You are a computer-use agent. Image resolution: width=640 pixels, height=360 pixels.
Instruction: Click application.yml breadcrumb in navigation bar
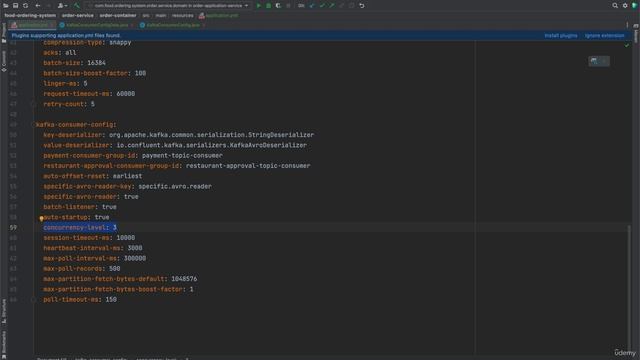coord(218,16)
